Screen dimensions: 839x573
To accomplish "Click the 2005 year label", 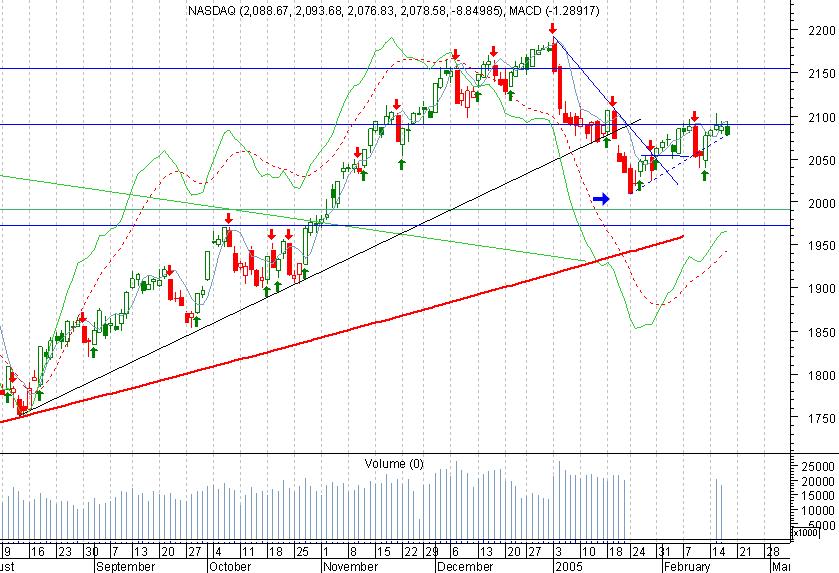I will pos(568,567).
